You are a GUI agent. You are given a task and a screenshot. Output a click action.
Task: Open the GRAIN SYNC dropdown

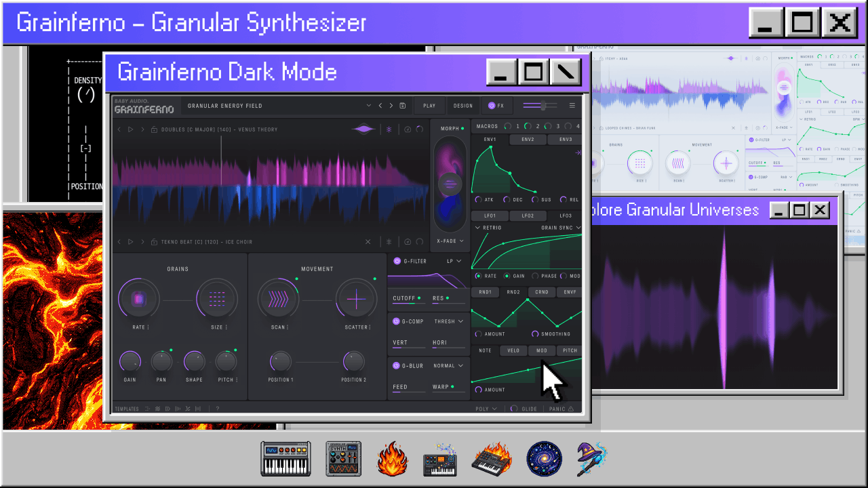tap(561, 228)
